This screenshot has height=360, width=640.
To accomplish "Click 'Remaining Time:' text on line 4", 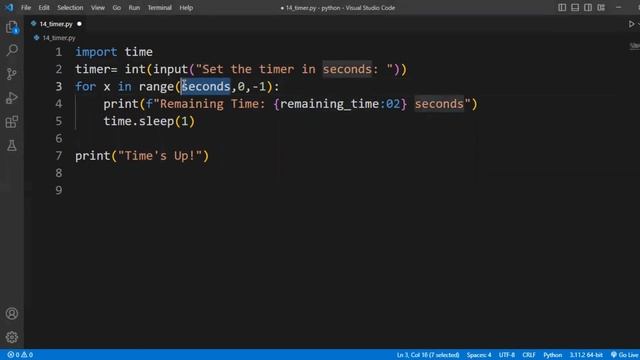I will click(213, 104).
